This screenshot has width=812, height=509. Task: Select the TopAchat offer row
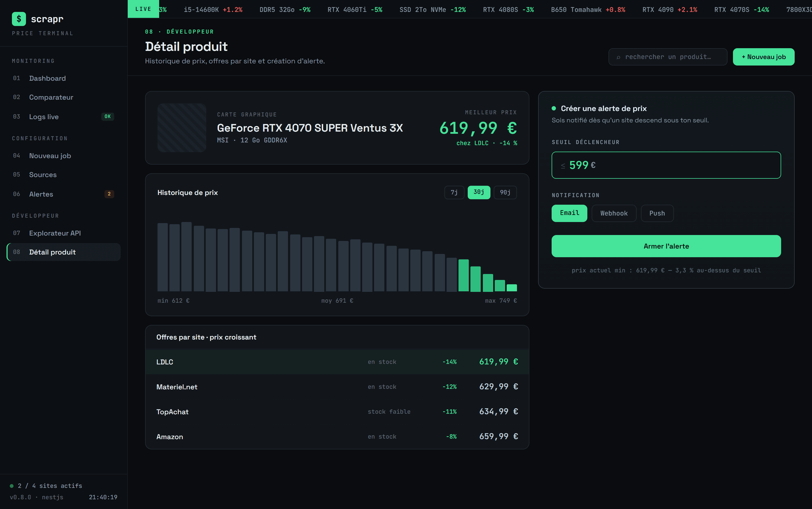pos(337,412)
